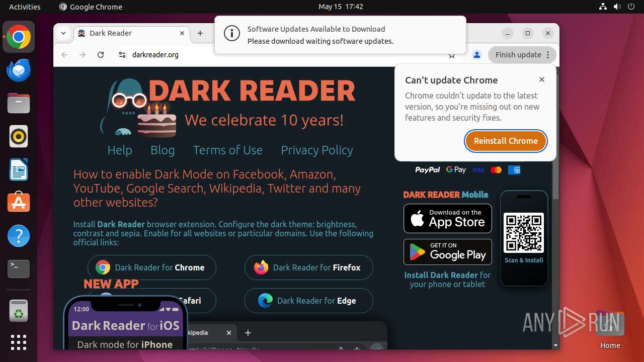Screen dimensions: 644x362
Task: Click the darkreader.org address bar
Action: tap(287, 55)
